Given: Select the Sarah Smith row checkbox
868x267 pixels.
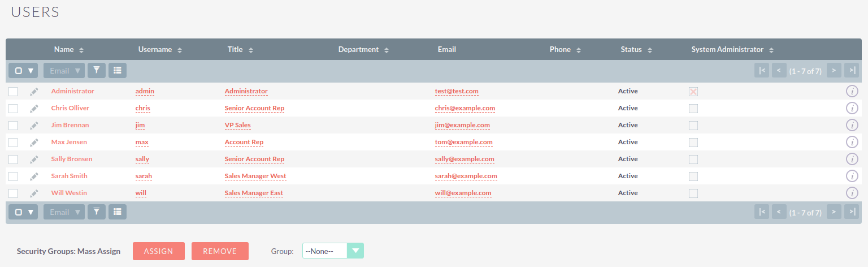Looking at the screenshot, I should pos(13,176).
